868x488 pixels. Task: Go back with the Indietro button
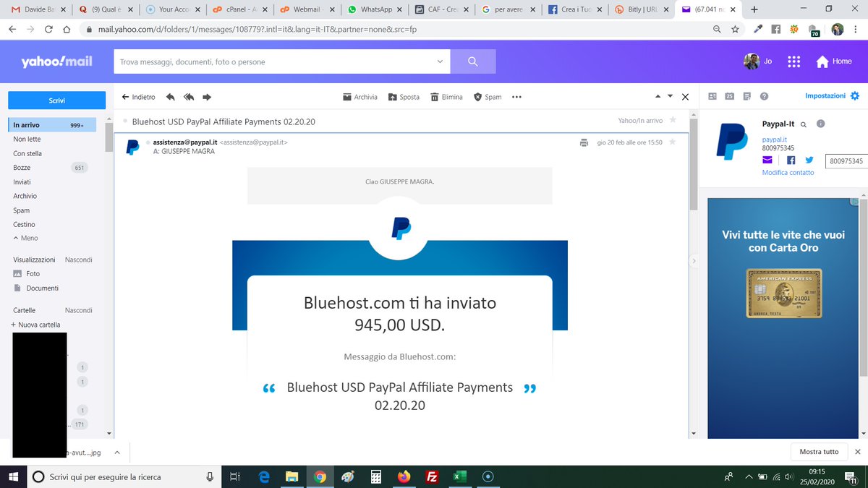click(138, 97)
